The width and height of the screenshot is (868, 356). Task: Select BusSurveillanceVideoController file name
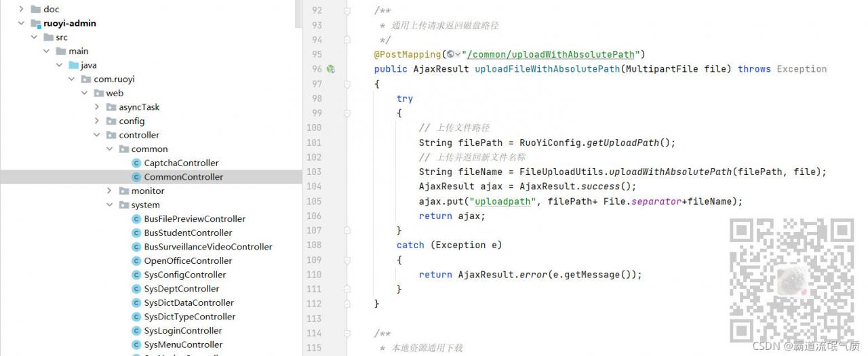[x=208, y=247]
